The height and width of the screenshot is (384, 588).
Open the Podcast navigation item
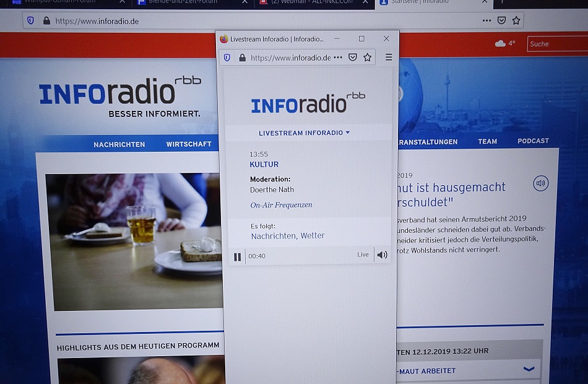(534, 141)
